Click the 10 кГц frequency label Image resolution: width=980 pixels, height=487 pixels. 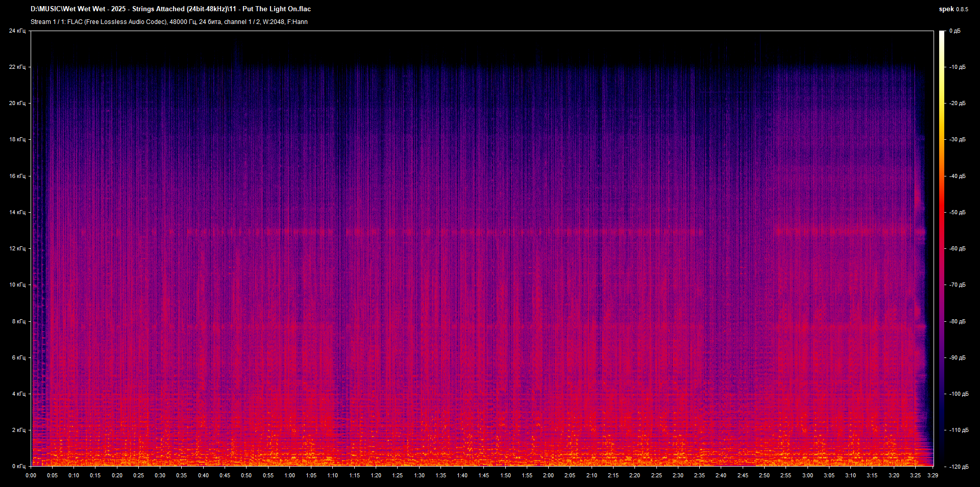17,285
